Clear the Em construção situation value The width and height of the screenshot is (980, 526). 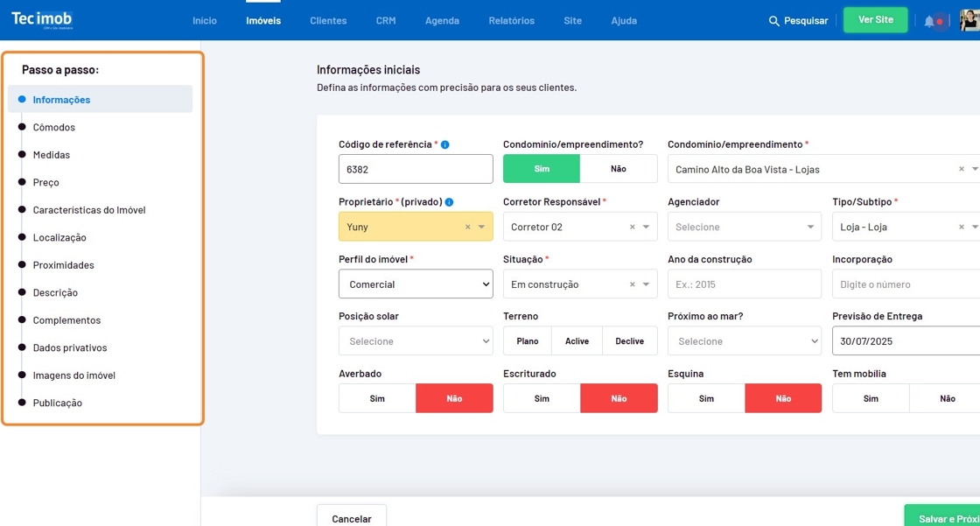[x=632, y=285]
